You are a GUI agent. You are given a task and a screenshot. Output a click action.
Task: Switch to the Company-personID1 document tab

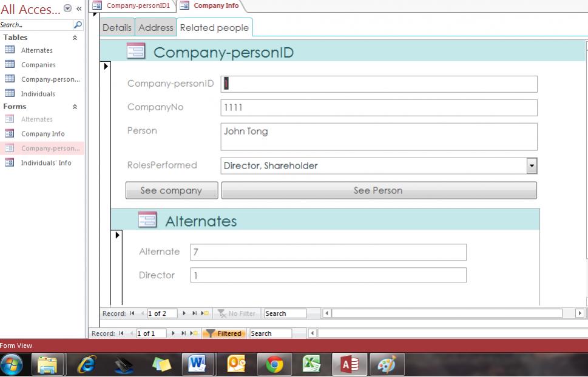pos(132,5)
